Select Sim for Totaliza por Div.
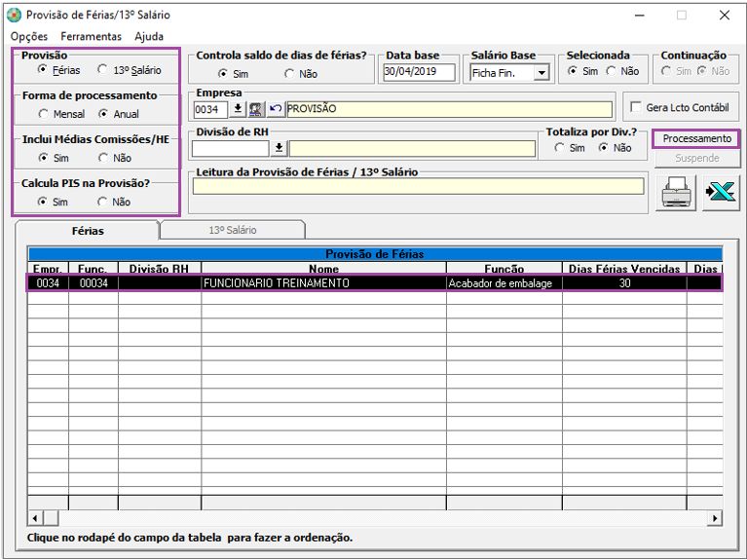 tap(560, 148)
